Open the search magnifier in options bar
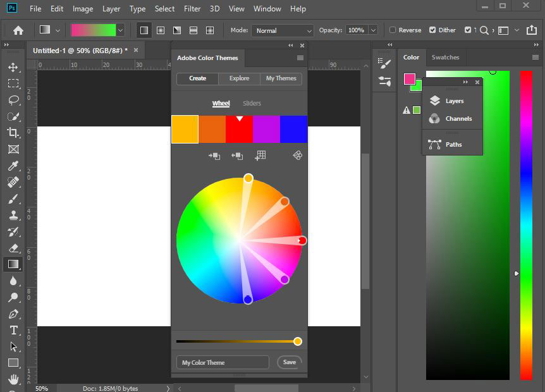Viewport: 545px width, 392px height. 484,30
